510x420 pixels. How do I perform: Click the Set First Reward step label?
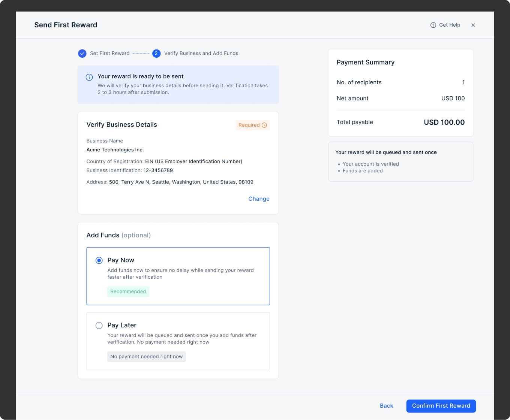pyautogui.click(x=110, y=54)
